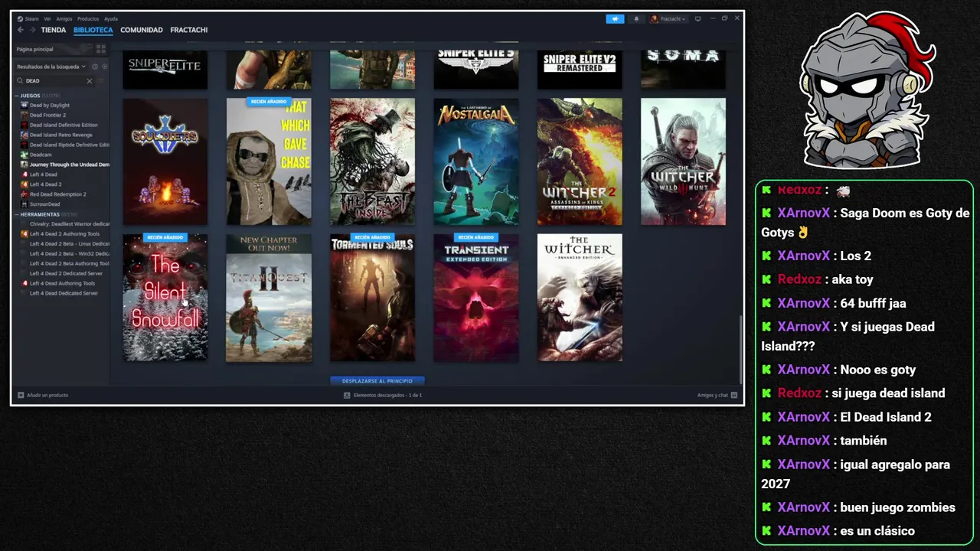The height and width of the screenshot is (551, 980).
Task: Open Tormented Souls cover
Action: (372, 298)
